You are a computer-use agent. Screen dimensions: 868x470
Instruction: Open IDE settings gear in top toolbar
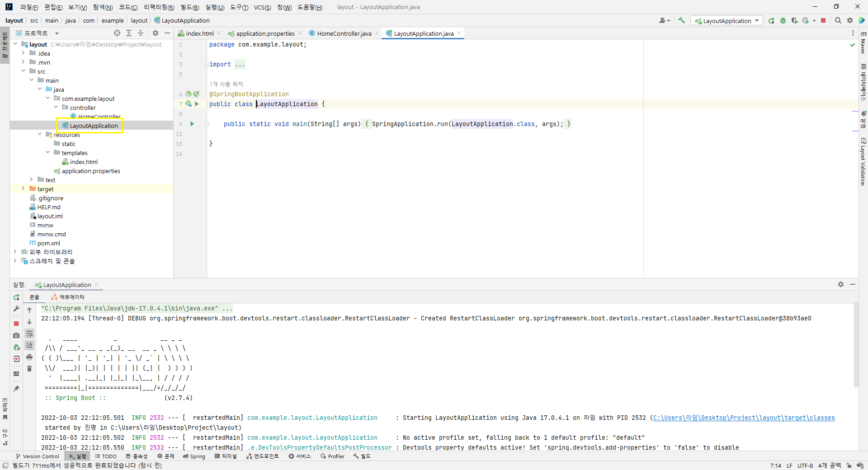[x=850, y=20]
